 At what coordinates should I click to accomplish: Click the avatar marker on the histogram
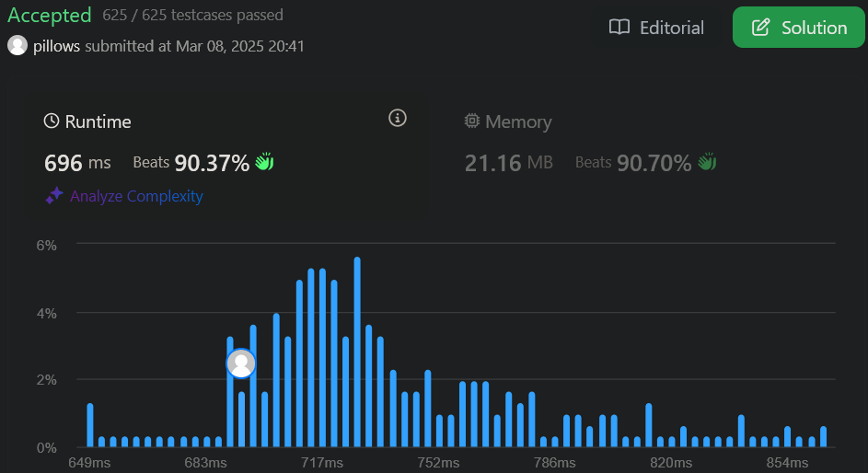click(241, 364)
